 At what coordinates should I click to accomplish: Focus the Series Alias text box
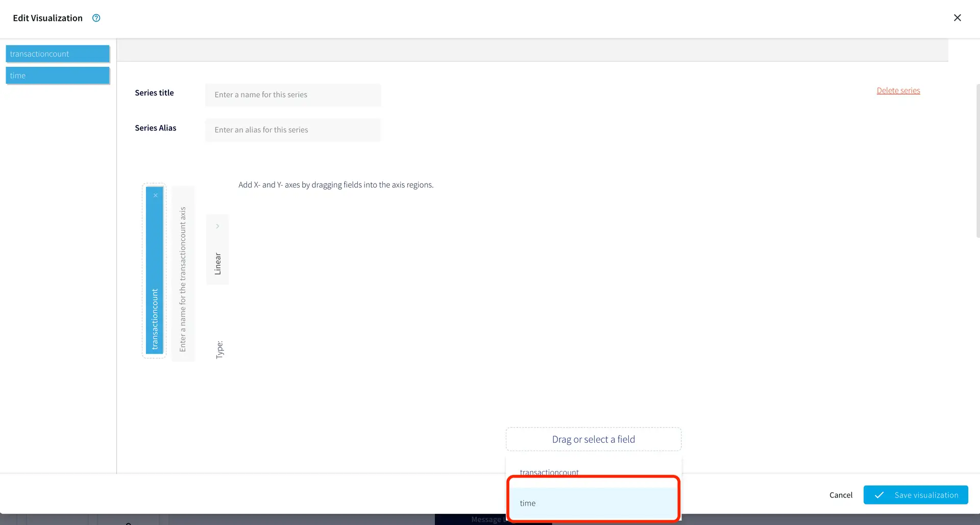[293, 130]
